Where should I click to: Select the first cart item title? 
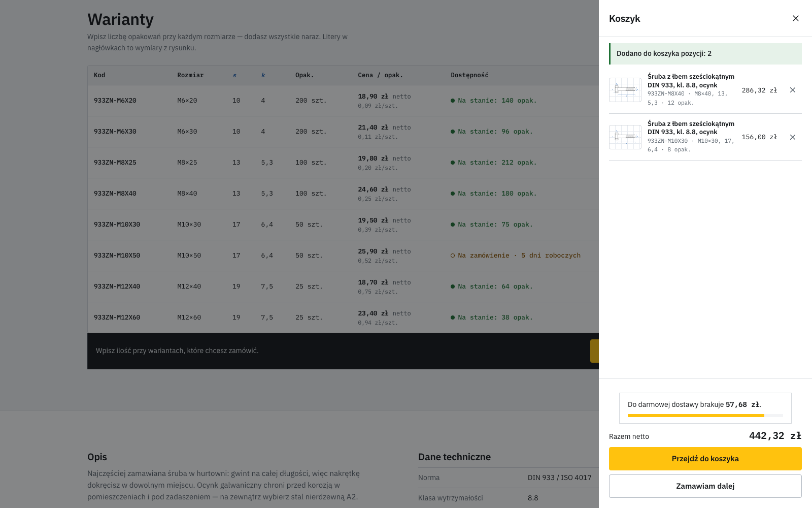click(691, 81)
